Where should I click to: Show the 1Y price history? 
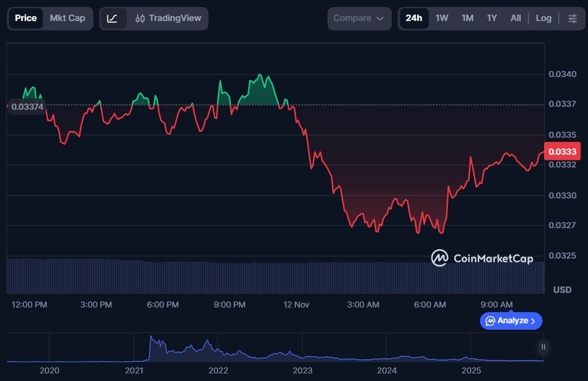coord(492,19)
